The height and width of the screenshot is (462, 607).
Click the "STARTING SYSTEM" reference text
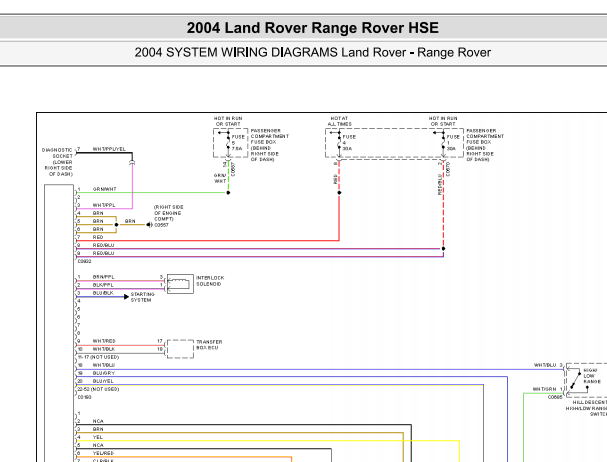coord(142,297)
